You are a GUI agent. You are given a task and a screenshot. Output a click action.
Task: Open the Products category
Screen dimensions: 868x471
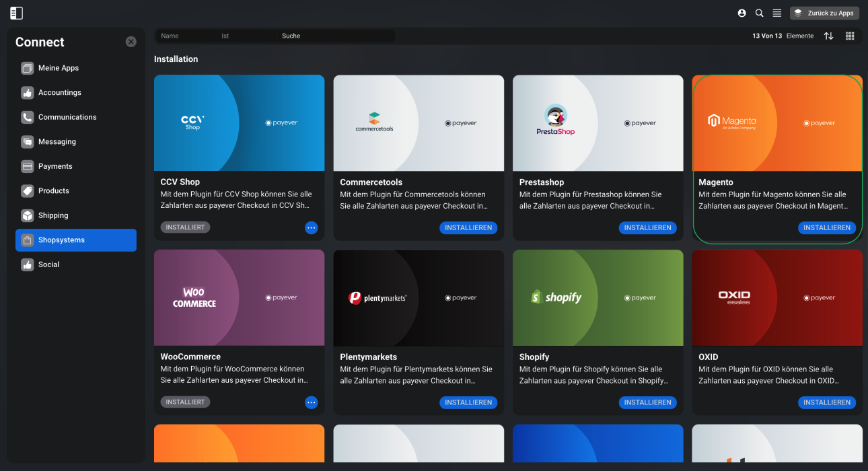tap(76, 190)
